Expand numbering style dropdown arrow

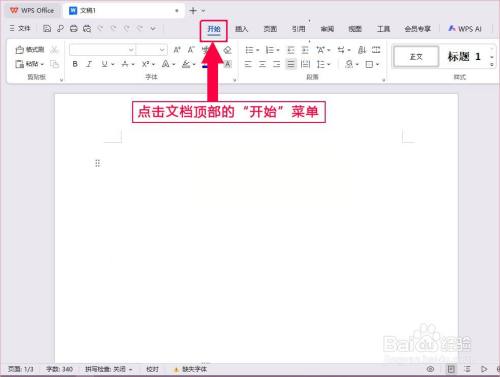coord(278,50)
